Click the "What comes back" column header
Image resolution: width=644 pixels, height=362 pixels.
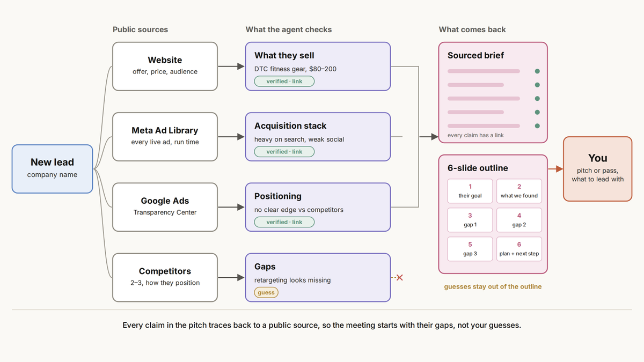pyautogui.click(x=472, y=29)
